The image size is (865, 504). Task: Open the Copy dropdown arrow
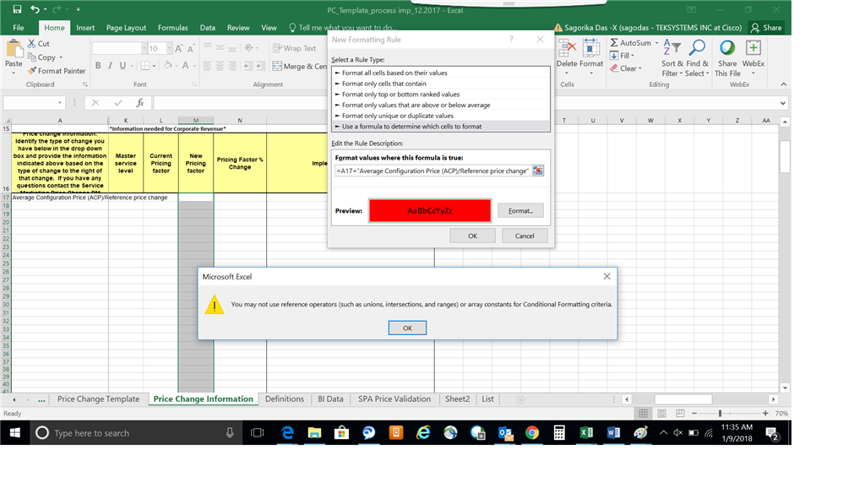pos(61,57)
